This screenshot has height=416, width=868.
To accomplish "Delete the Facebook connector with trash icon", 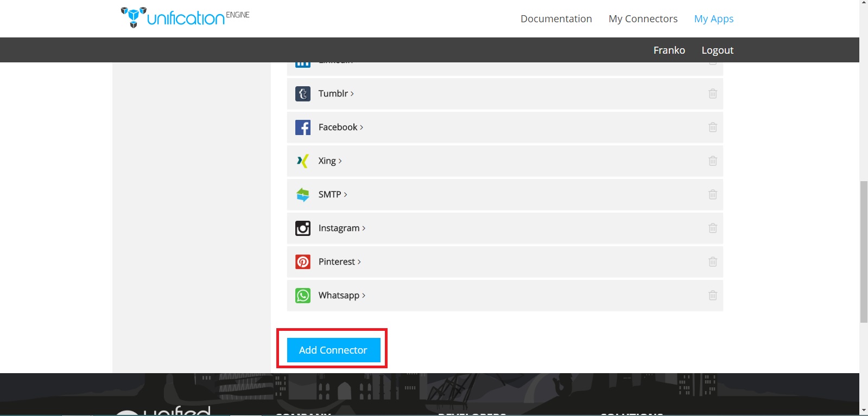I will [713, 127].
